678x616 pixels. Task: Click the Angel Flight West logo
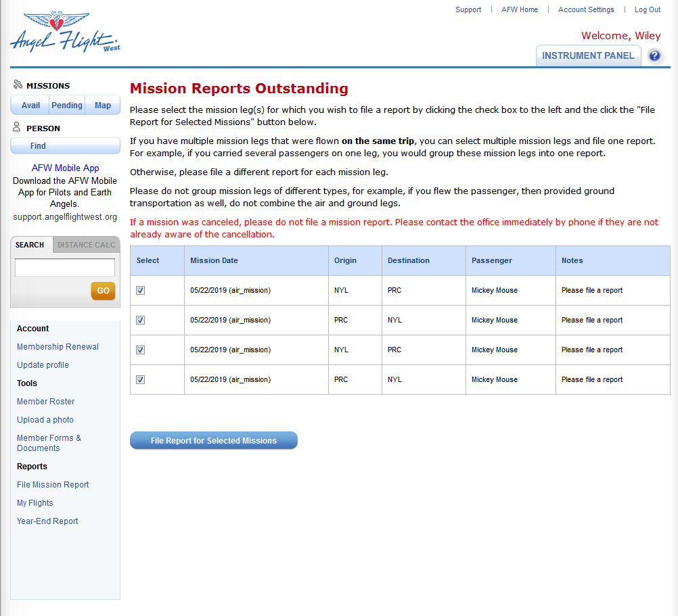click(65, 32)
